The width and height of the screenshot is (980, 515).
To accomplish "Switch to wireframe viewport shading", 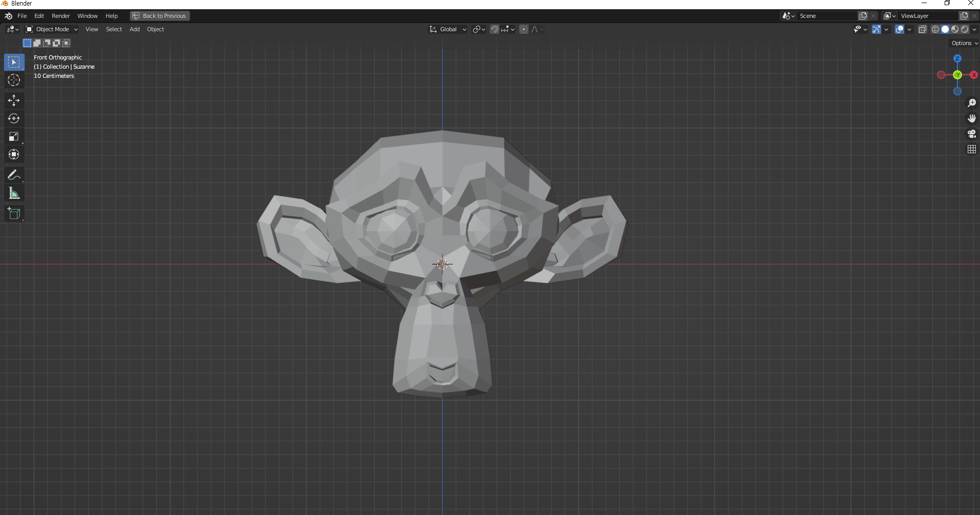I will click(935, 29).
